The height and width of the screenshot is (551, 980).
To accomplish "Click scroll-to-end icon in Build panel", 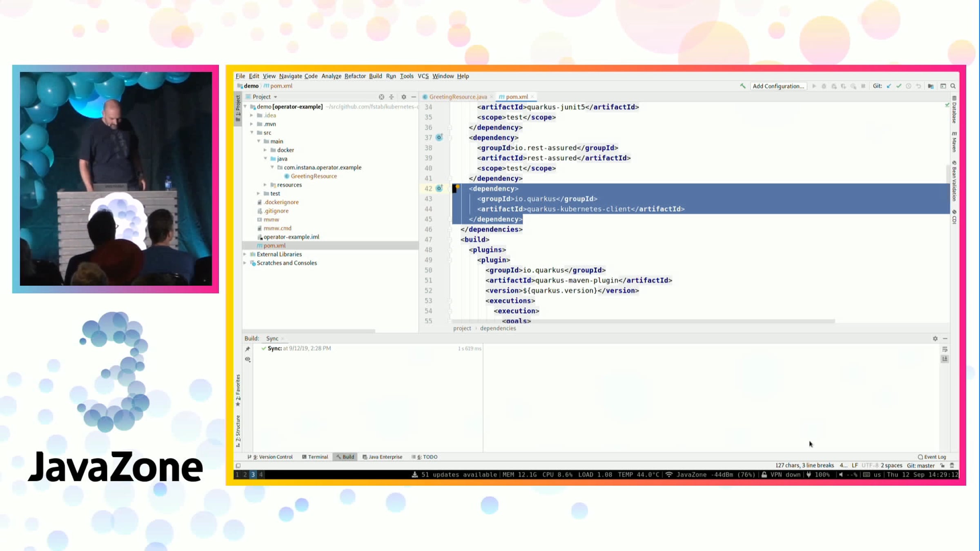I will tap(944, 359).
